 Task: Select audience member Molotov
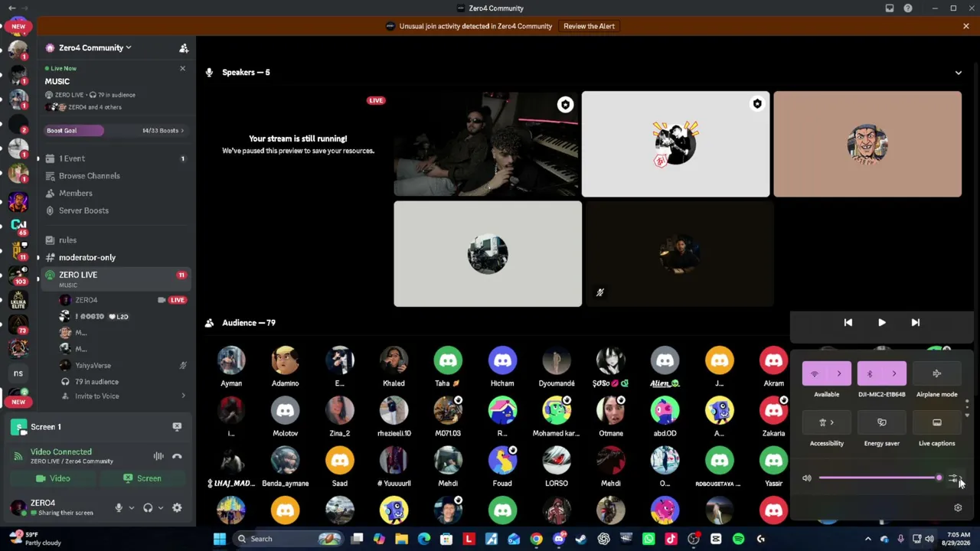click(x=286, y=411)
